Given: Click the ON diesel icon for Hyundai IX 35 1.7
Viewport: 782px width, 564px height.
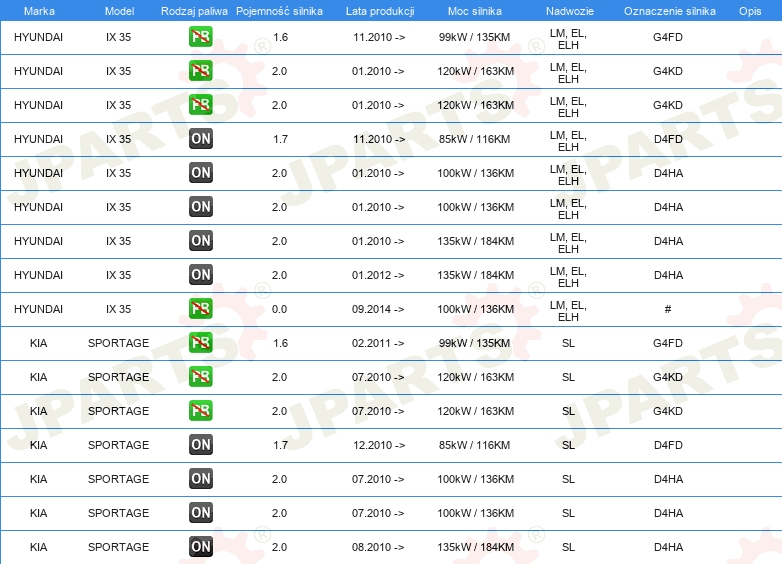Looking at the screenshot, I should point(200,139).
